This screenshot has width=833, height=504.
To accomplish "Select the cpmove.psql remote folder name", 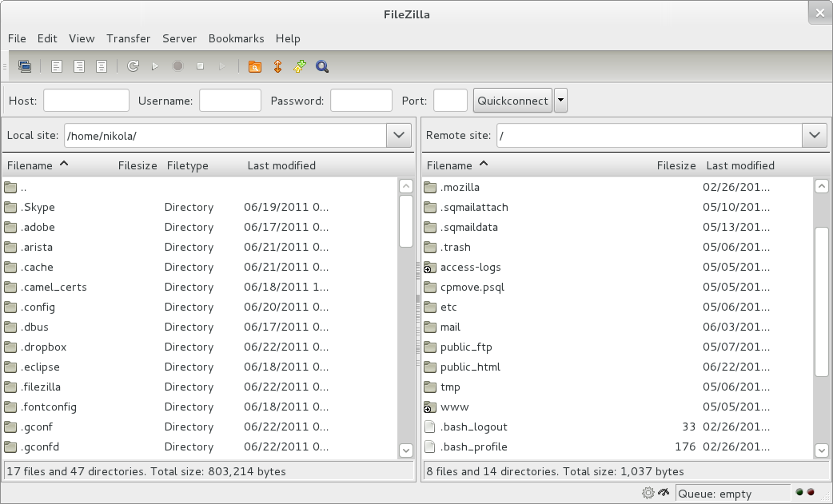I will [472, 288].
